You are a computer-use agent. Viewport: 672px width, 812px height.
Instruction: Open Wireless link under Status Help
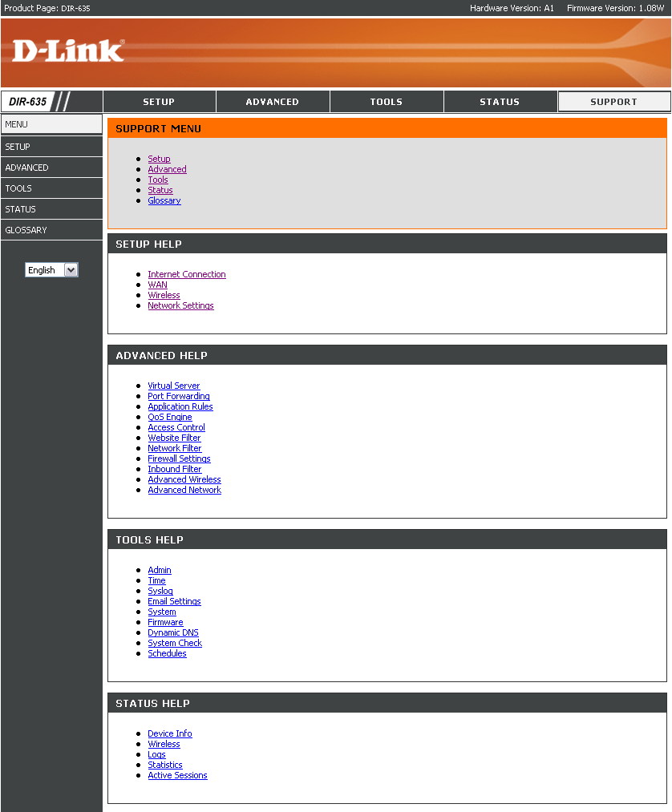click(x=164, y=744)
